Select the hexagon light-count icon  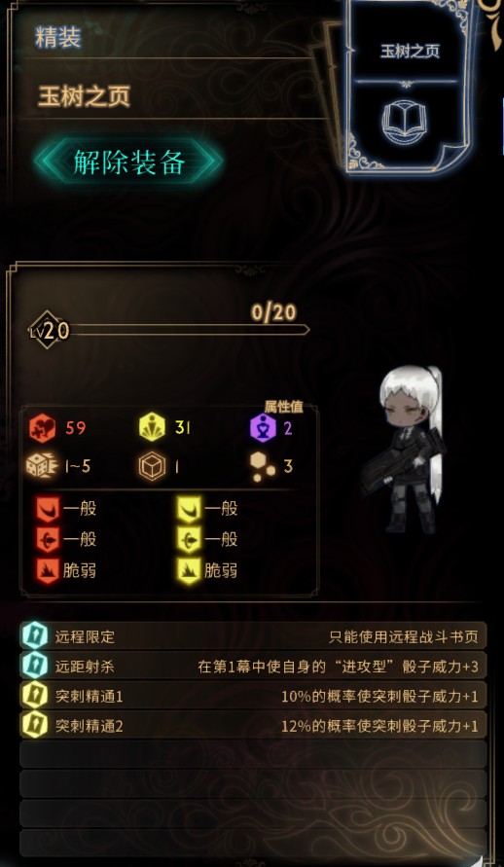coord(263,467)
